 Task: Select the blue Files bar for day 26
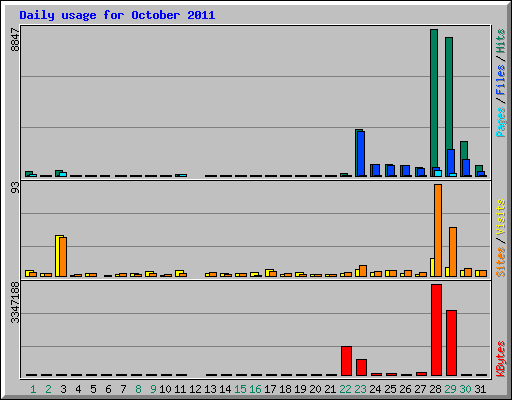[x=406, y=171]
